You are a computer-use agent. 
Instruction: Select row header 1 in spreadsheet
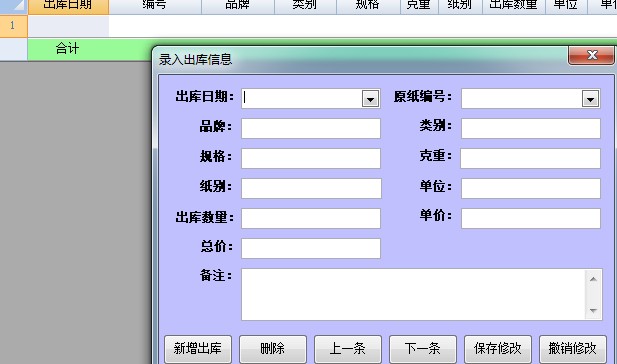click(x=13, y=26)
